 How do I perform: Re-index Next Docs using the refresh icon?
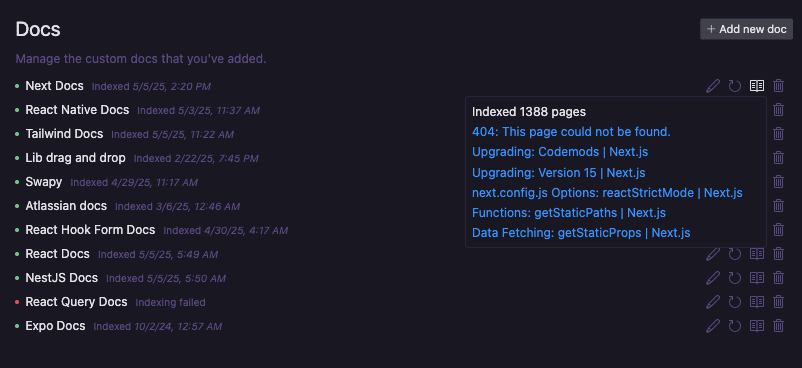coord(734,86)
